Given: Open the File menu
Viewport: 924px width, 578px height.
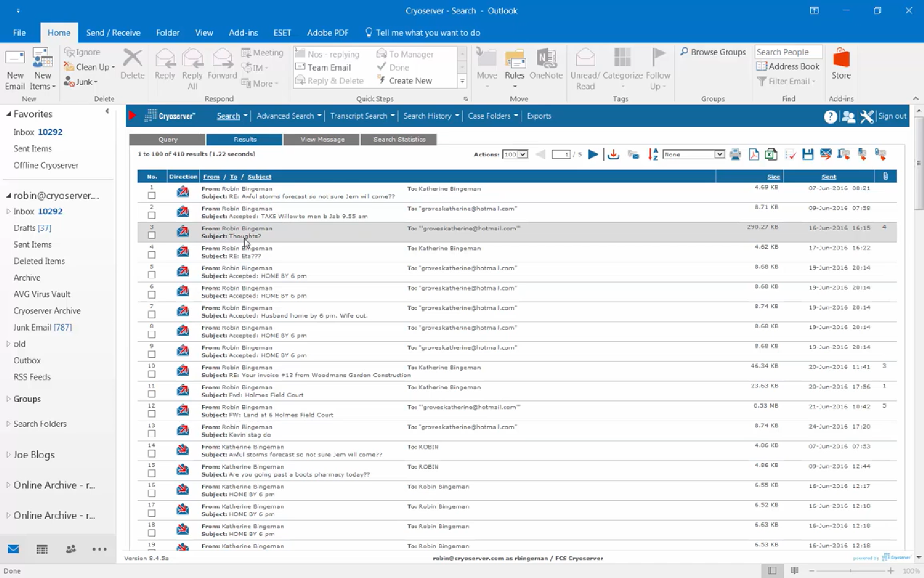Looking at the screenshot, I should click(x=19, y=33).
